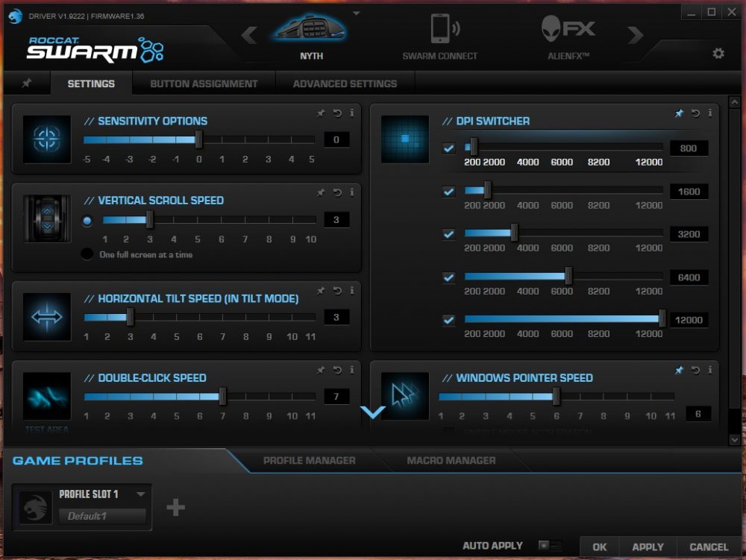This screenshot has height=560, width=746.
Task: Uncheck the 800 DPI level checkbox
Action: pos(448,148)
